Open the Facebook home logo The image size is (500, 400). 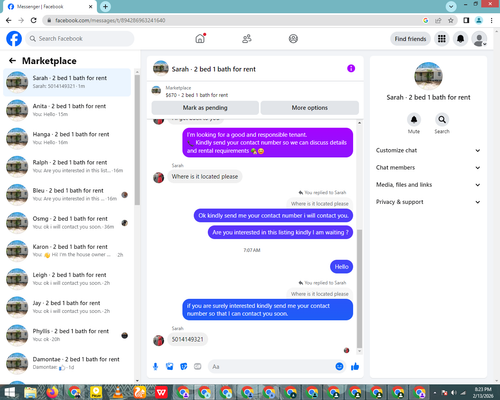[14, 39]
